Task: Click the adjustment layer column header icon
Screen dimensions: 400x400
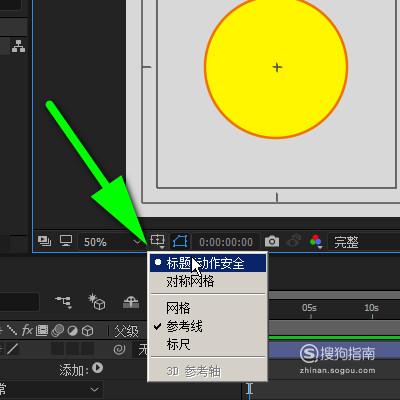Action: (72, 330)
